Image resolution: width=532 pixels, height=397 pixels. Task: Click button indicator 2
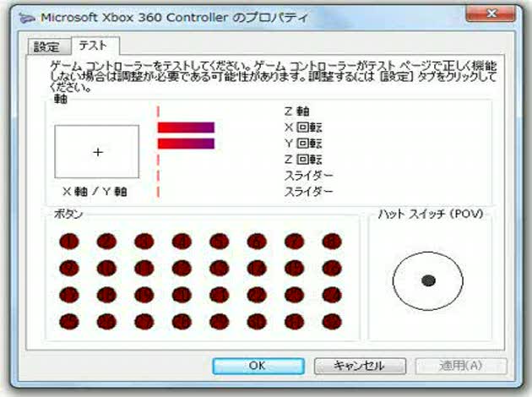[106, 242]
